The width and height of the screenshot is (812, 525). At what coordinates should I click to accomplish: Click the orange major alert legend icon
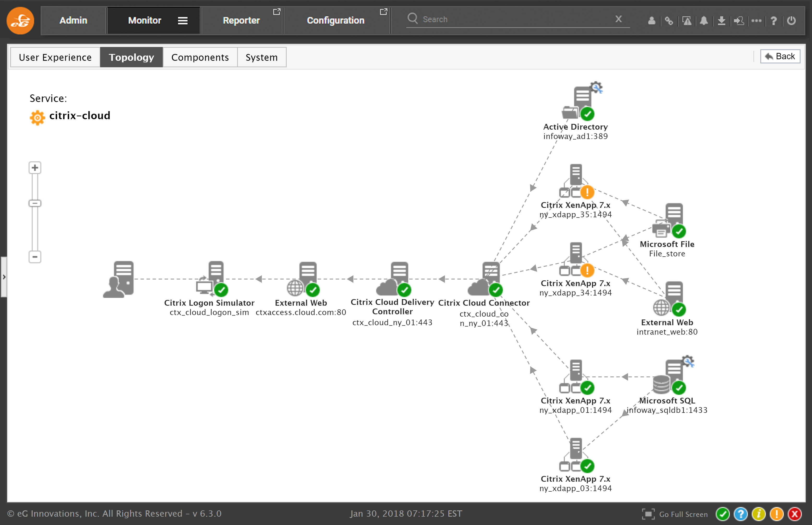(777, 514)
